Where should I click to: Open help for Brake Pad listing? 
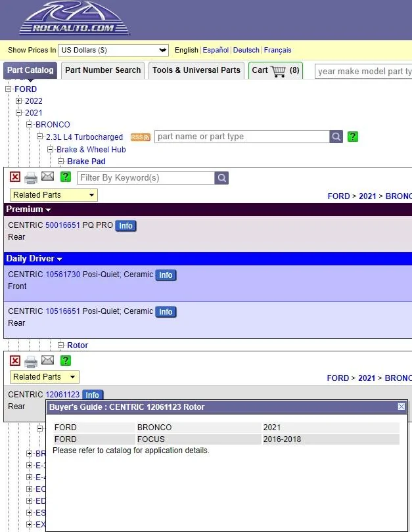[66, 177]
